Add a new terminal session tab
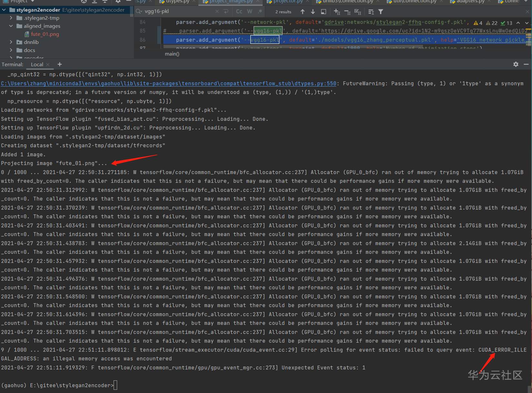Image resolution: width=532 pixels, height=393 pixels. (59, 64)
